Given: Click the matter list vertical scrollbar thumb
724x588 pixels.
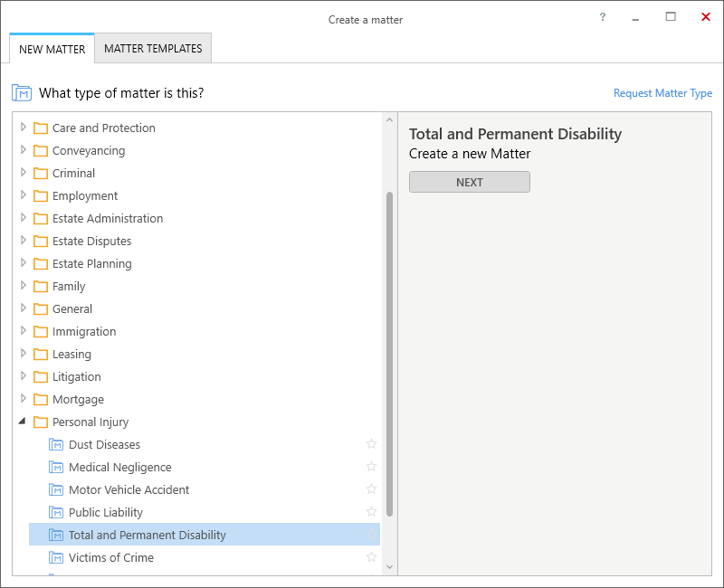Looking at the screenshot, I should tap(389, 354).
